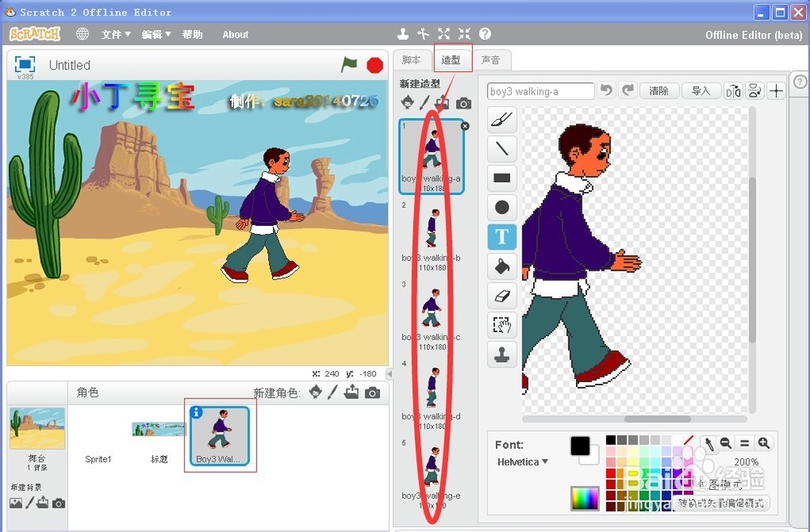Choose new sprite from library icon

(x=314, y=393)
